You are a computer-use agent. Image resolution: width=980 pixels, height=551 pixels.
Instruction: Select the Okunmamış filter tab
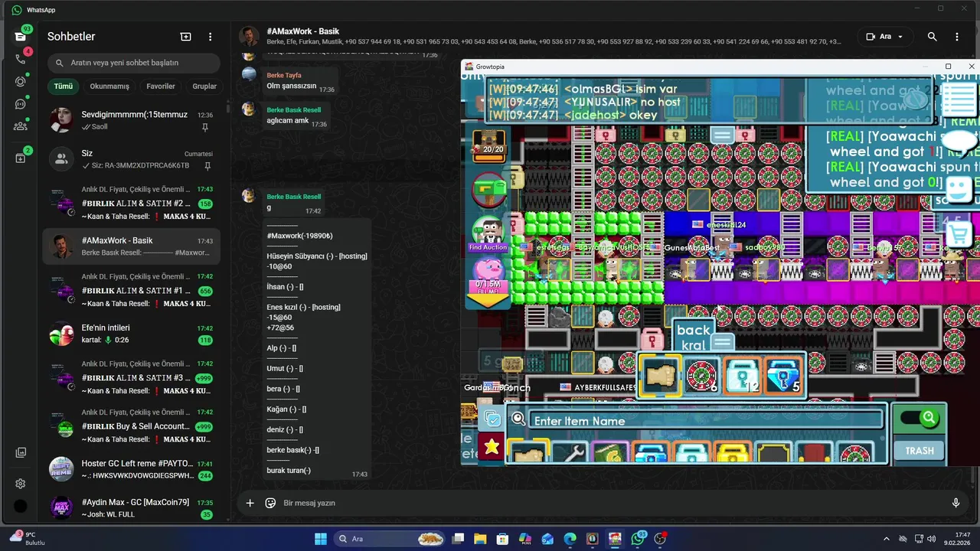coord(109,86)
